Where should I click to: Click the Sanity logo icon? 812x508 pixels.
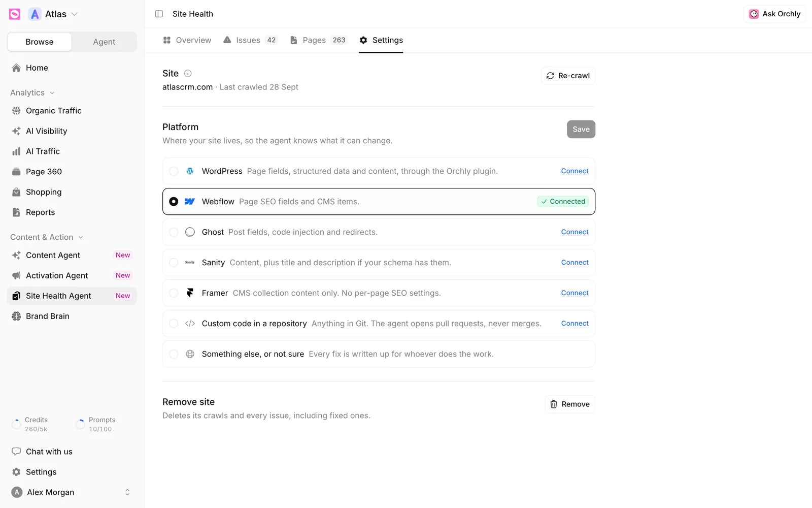pos(190,263)
